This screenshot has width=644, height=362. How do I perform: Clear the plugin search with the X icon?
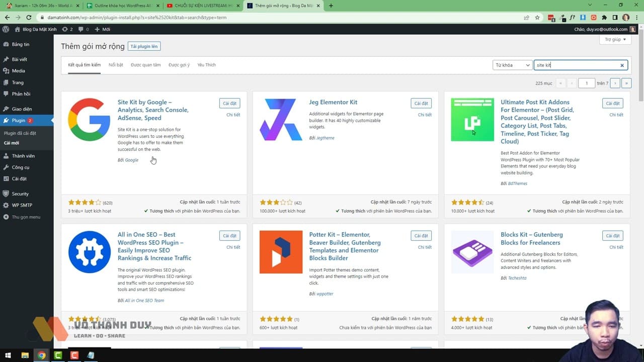[x=622, y=65]
